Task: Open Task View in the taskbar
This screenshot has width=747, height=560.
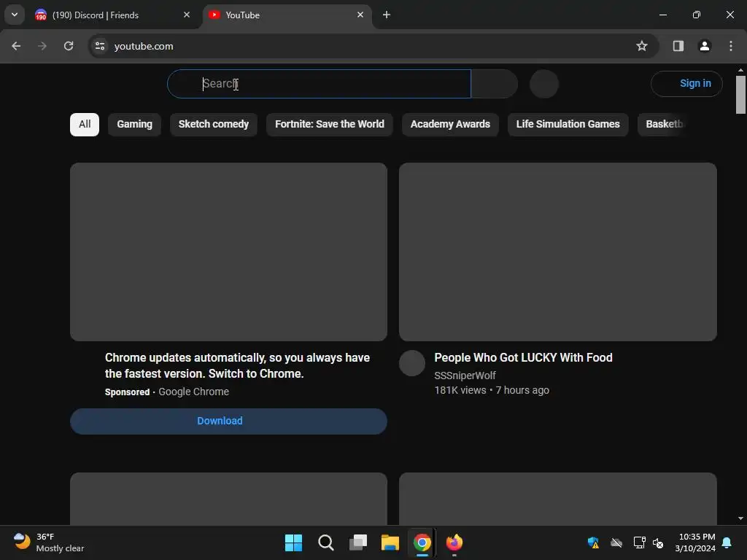Action: click(357, 542)
